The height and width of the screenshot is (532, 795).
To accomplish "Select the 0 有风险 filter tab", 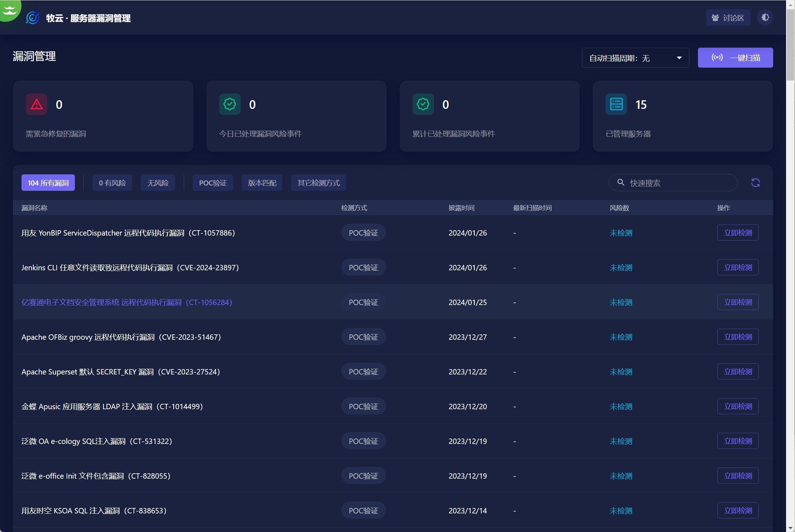I will pos(112,183).
